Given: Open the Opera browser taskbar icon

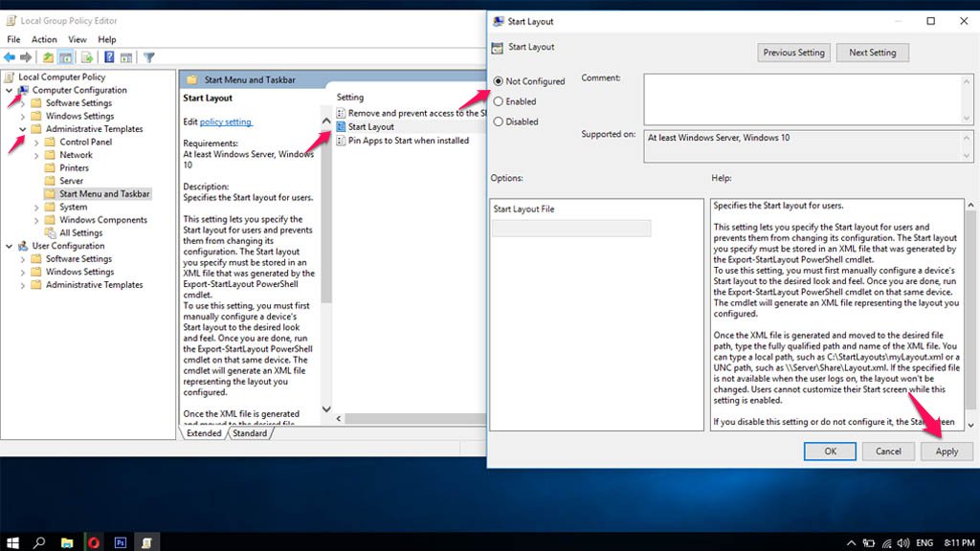Looking at the screenshot, I should pos(94,542).
